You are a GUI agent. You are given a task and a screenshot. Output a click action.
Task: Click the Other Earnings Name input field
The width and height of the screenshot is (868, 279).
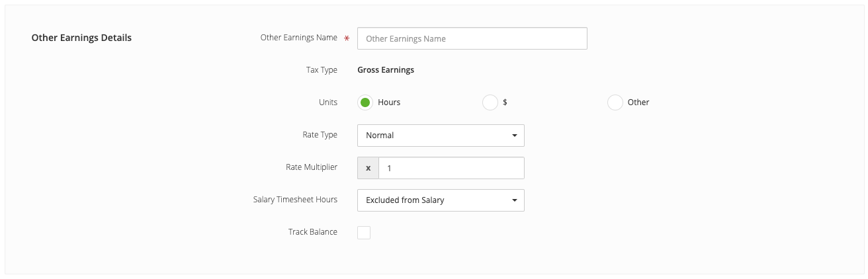pyautogui.click(x=472, y=38)
